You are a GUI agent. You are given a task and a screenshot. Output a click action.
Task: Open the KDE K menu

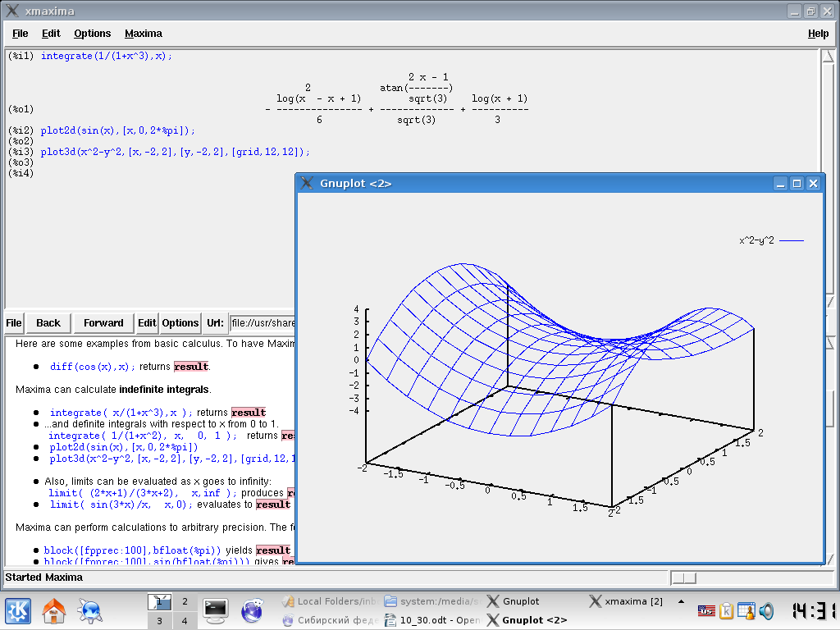[18, 610]
